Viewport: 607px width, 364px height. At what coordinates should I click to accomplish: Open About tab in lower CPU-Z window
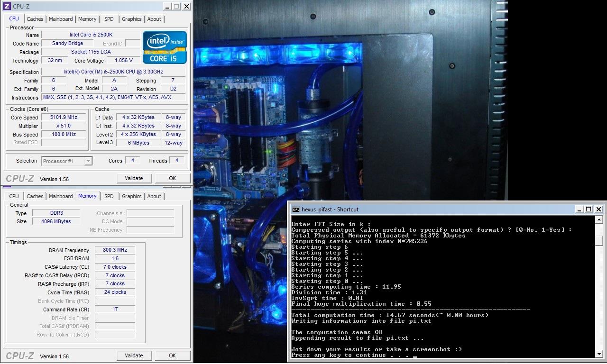pyautogui.click(x=154, y=196)
